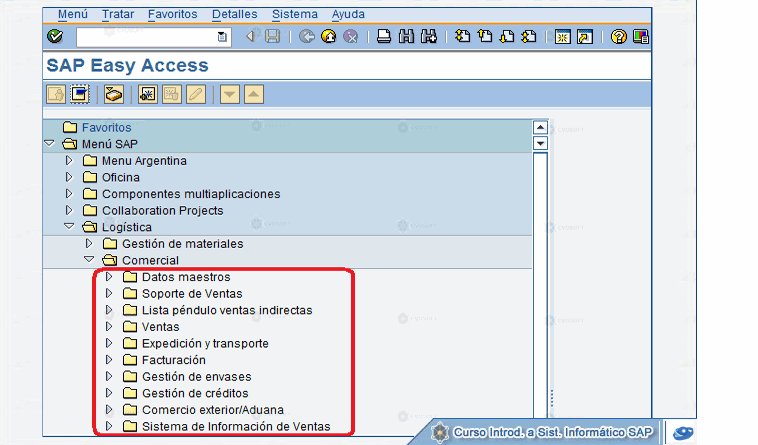Click Move Favorites Up arrow
Screen dimensions: 758x445
(254, 94)
